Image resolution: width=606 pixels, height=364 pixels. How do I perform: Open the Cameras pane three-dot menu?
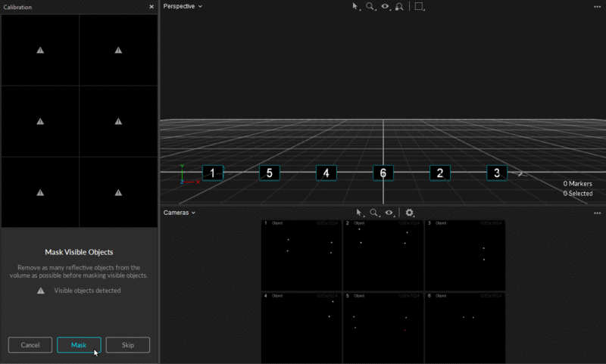pos(597,213)
